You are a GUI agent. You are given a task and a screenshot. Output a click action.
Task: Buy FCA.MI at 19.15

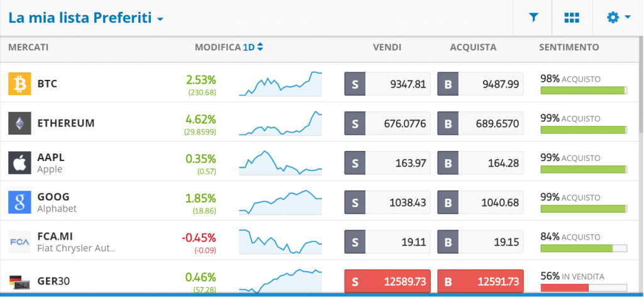480,242
